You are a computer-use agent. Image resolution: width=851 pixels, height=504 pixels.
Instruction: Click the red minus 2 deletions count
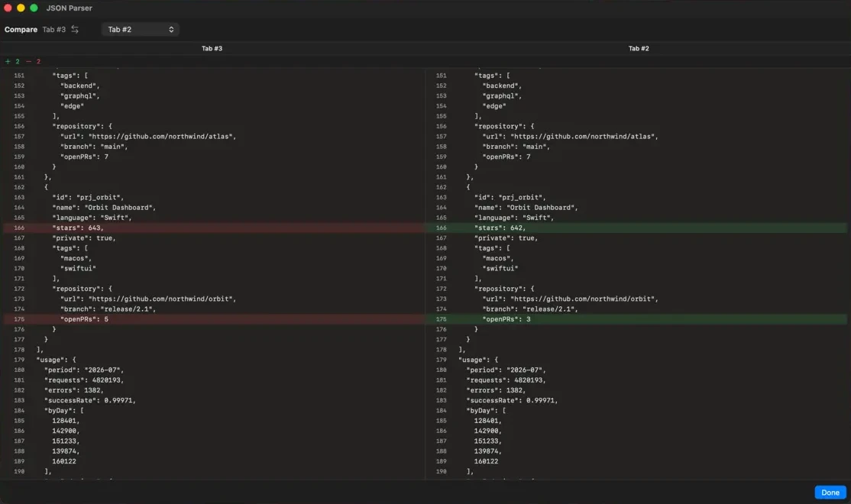click(33, 61)
